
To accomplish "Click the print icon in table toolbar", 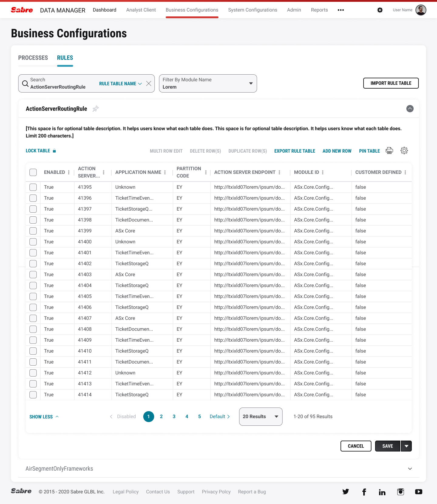I will [x=389, y=151].
